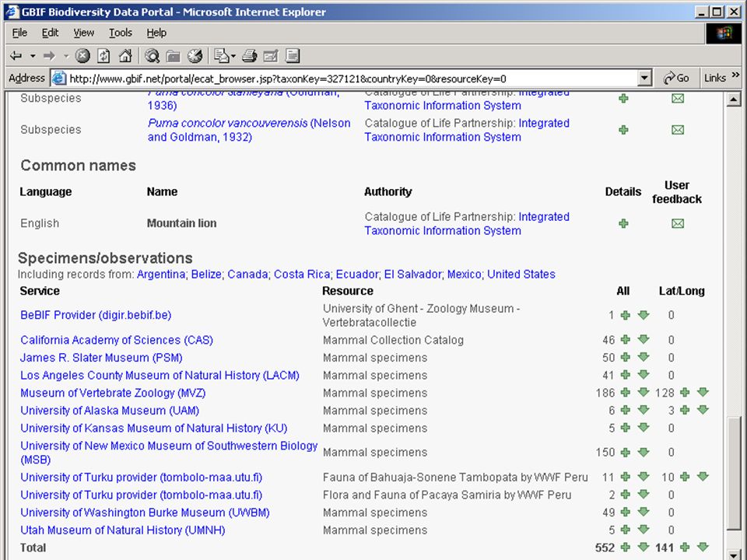Download All records for UWBM row

click(644, 512)
